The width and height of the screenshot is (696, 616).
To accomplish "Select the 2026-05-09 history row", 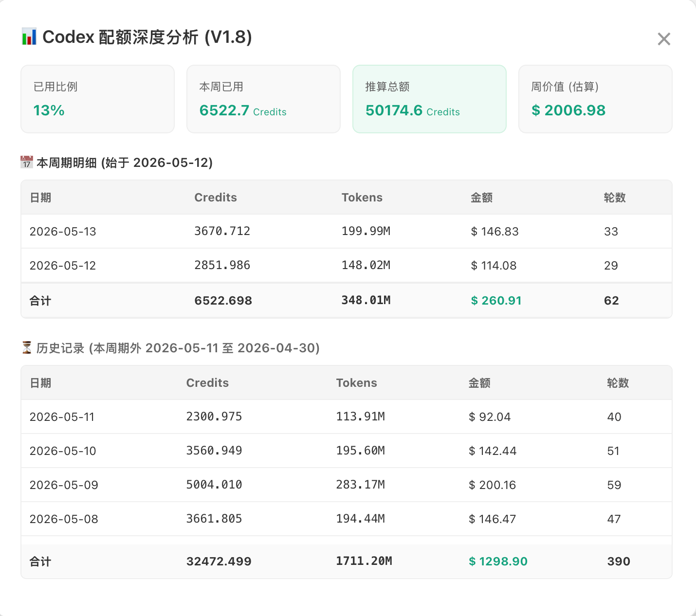I will 347,485.
